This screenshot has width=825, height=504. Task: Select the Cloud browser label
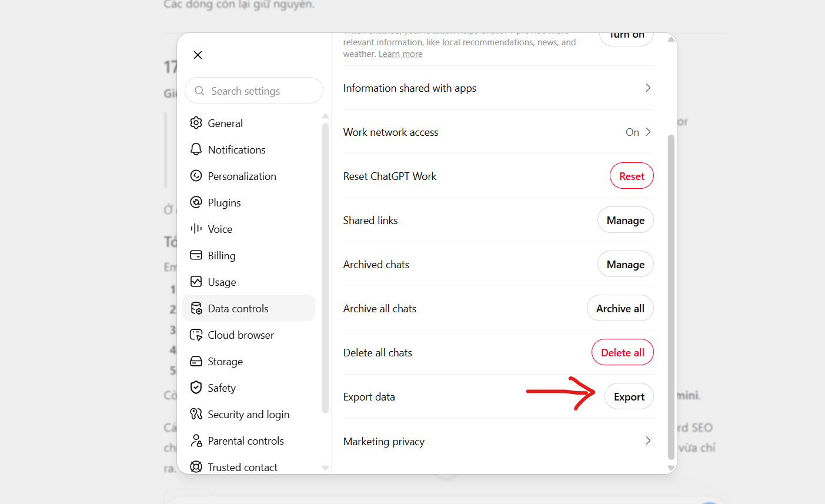[x=241, y=335]
